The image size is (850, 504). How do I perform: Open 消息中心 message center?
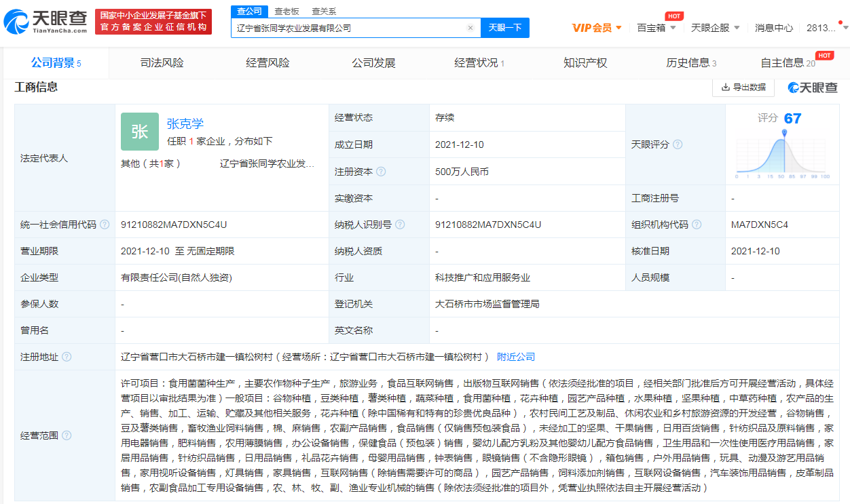point(774,28)
